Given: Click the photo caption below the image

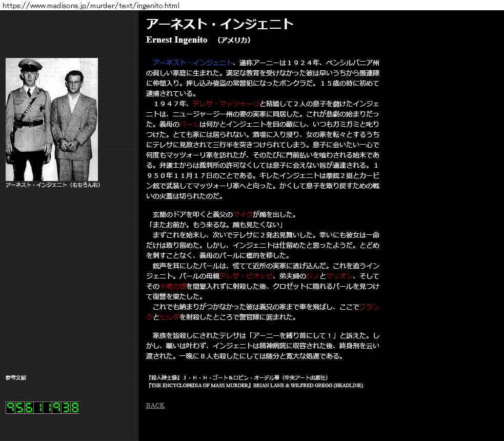Looking at the screenshot, I should [52, 185].
